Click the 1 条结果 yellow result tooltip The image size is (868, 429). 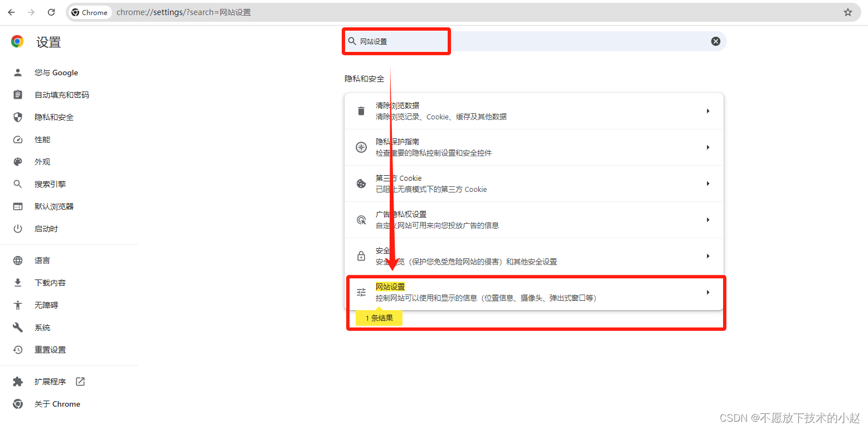tap(379, 318)
